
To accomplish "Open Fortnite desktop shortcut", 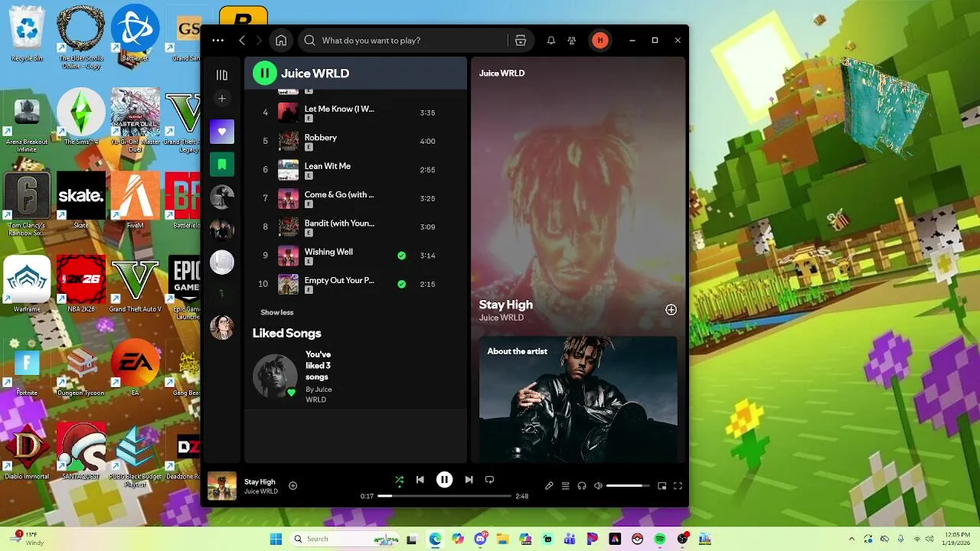I will click(x=27, y=367).
